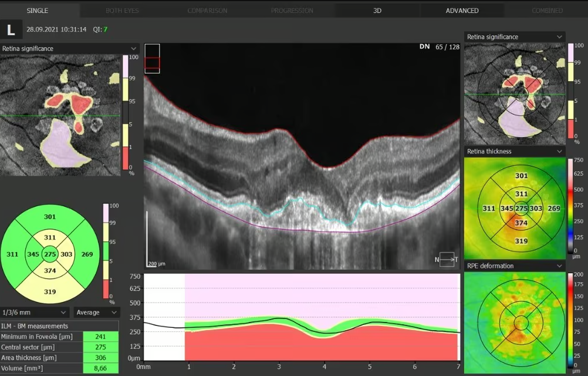Switch to the 3D tab
The height and width of the screenshot is (376, 588).
[377, 11]
